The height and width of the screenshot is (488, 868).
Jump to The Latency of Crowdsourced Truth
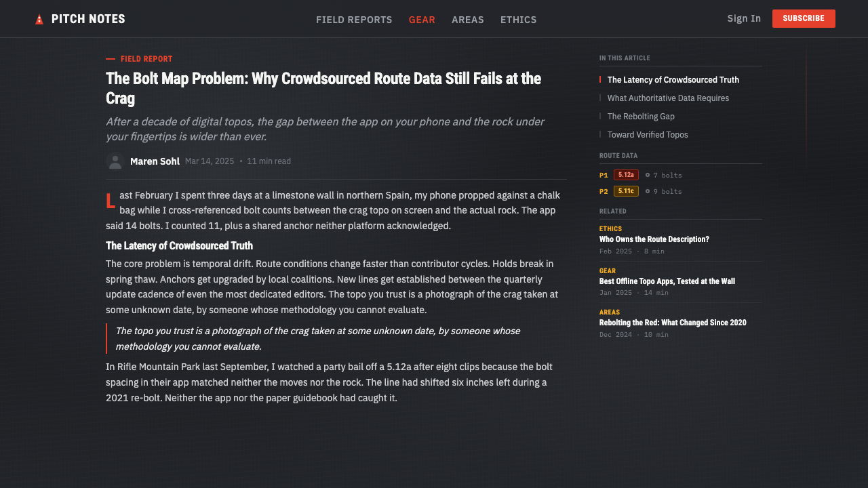pyautogui.click(x=673, y=80)
